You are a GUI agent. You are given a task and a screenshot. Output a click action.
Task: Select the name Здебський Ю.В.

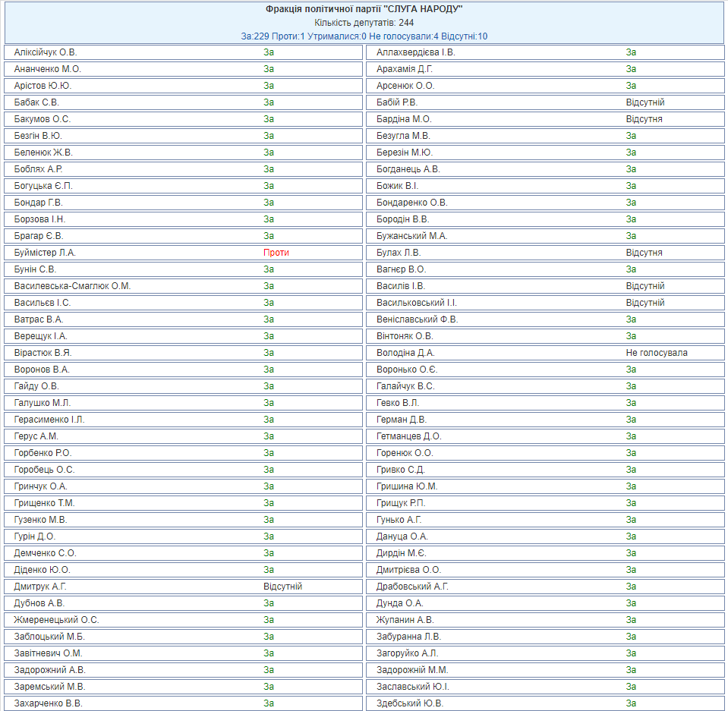[409, 703]
